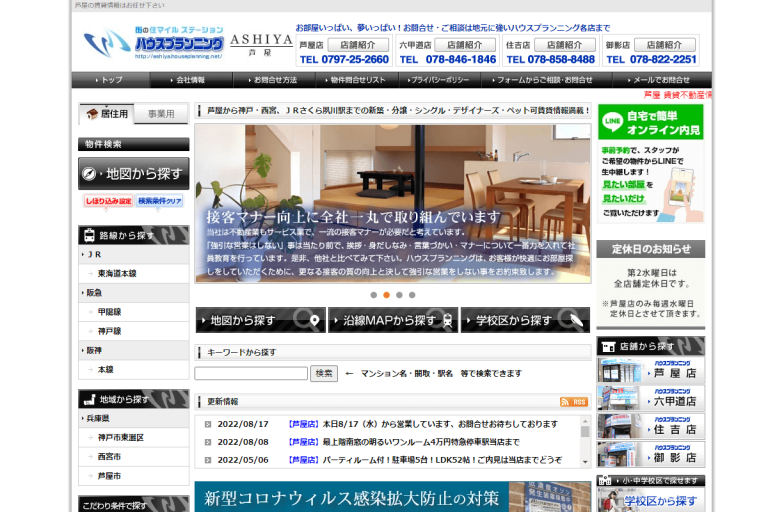Open 学校区から探す pencil button
Viewport: 768px width, 512px height.
point(525,320)
